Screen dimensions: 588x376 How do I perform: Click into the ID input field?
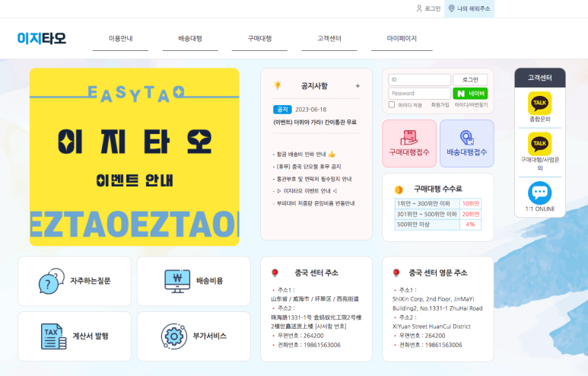click(x=419, y=80)
